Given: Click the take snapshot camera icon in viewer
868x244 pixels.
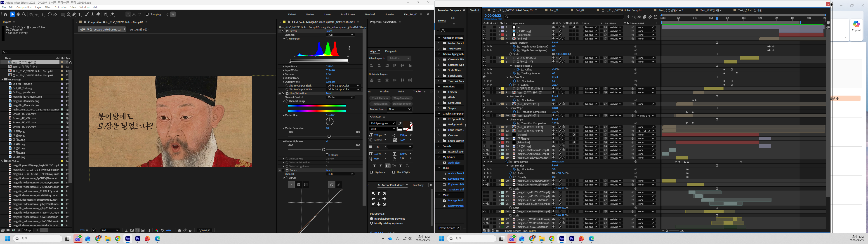Looking at the screenshot, I should click(179, 230).
